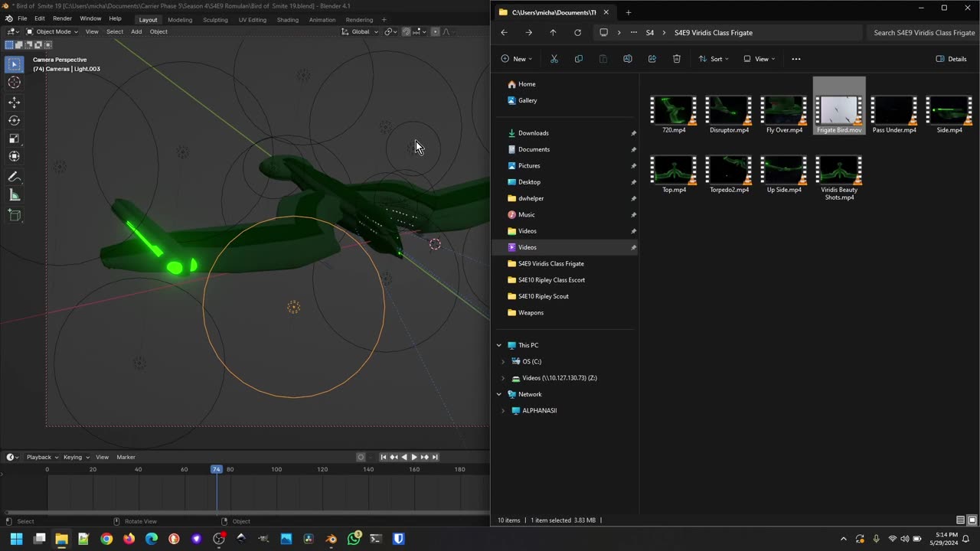Open the New dropdown in File Explorer
The height and width of the screenshot is (551, 980).
point(517,59)
